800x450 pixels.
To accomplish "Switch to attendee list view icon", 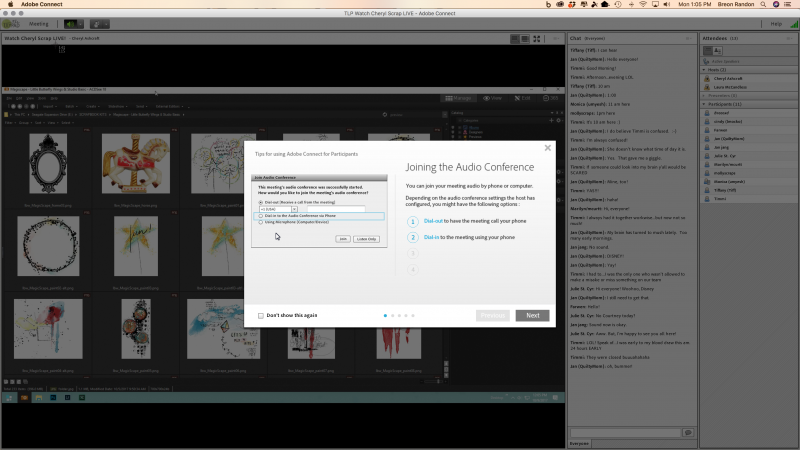I will [708, 51].
